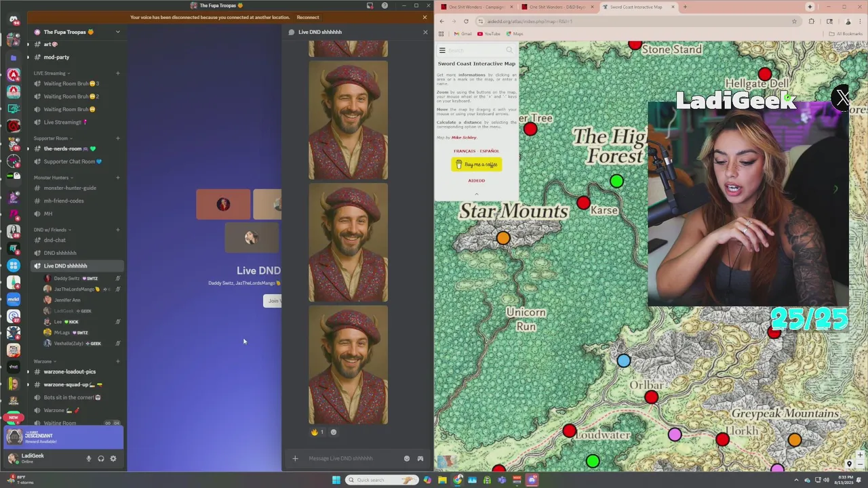
Task: Open the Gmail bookmark
Action: tap(463, 34)
